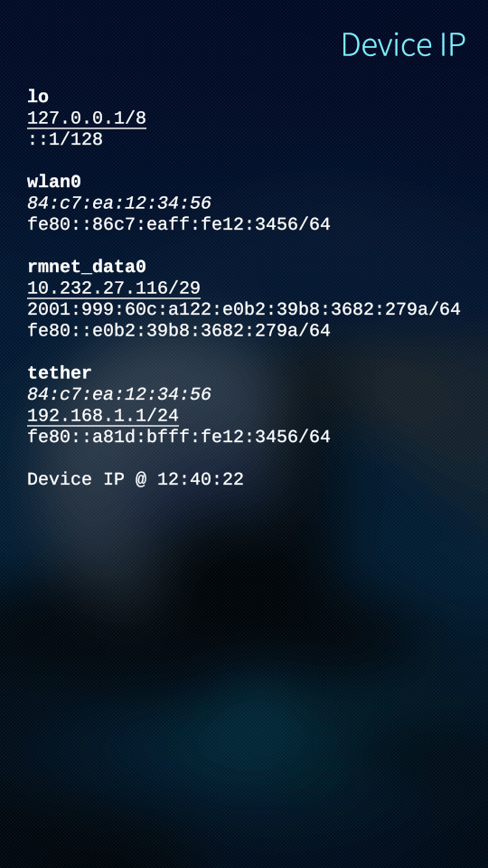Select the rmnet_data0 interface heading
The height and width of the screenshot is (868, 488).
coord(87,267)
